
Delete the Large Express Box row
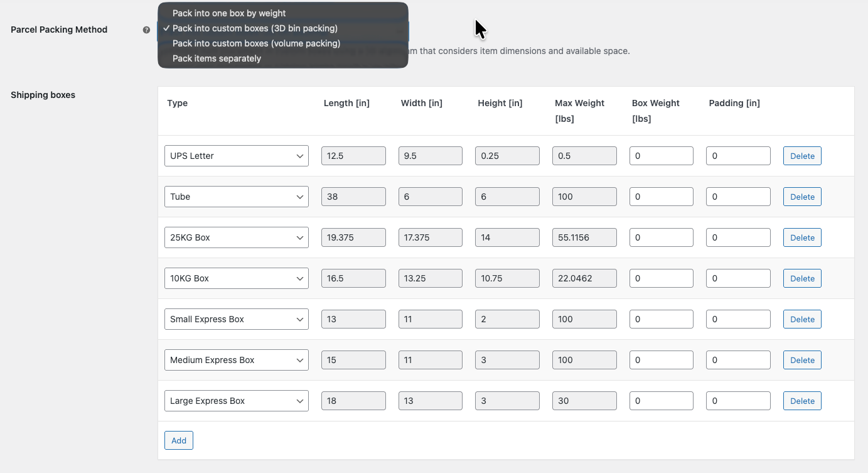point(801,401)
